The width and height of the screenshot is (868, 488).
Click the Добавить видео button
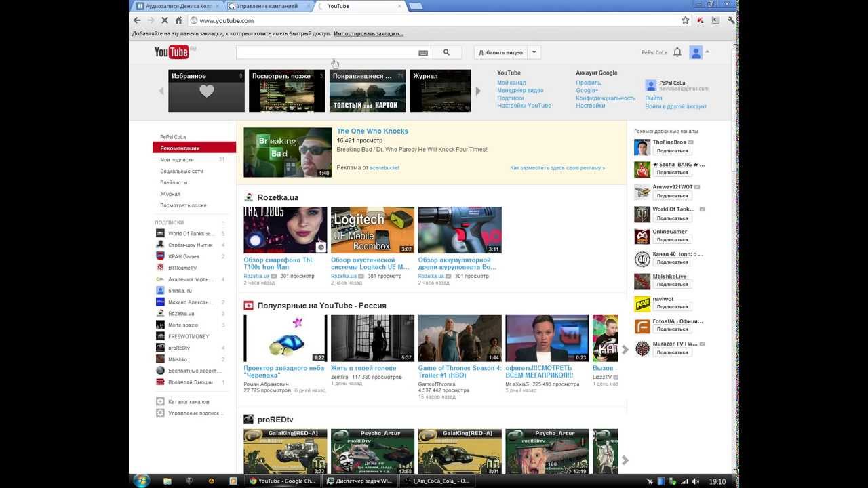click(500, 52)
